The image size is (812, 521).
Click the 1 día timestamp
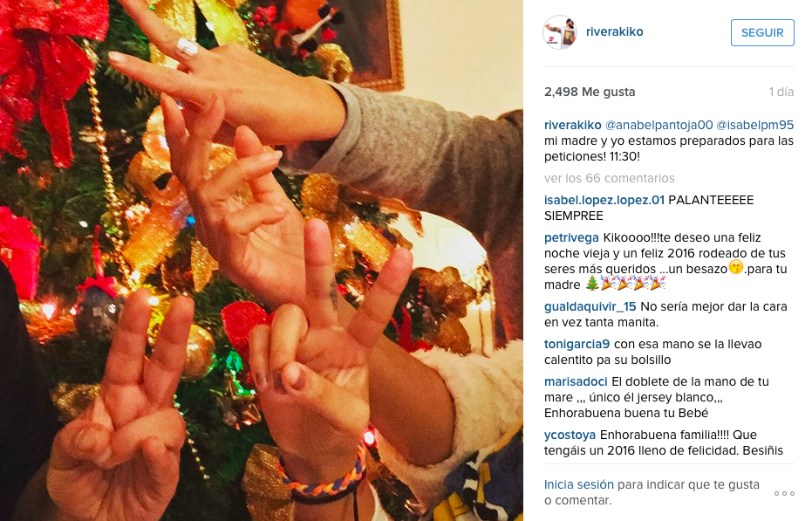(781, 92)
